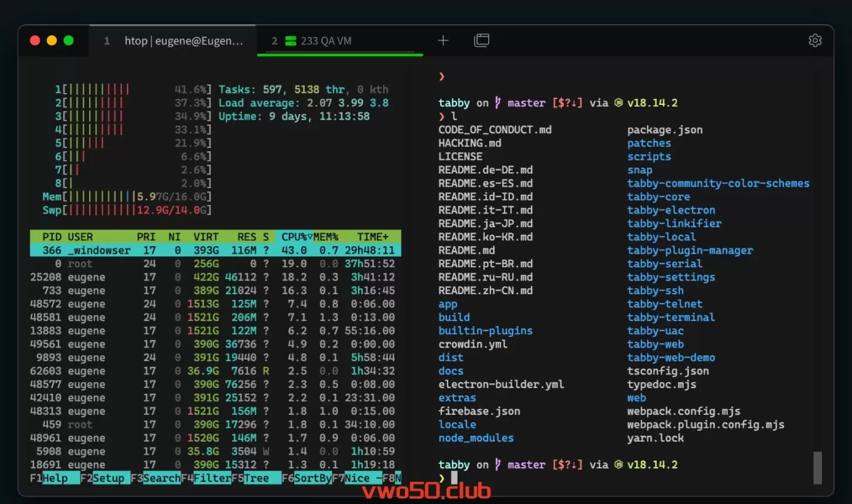Click the yellow minimize window button
The height and width of the screenshot is (504, 852).
point(52,40)
